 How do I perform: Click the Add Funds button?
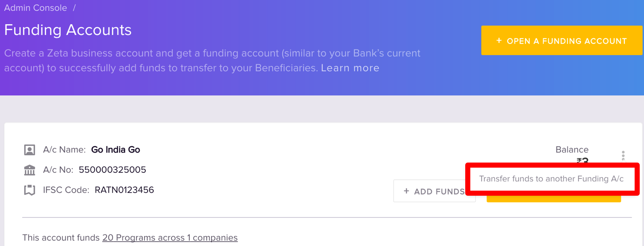pos(434,191)
